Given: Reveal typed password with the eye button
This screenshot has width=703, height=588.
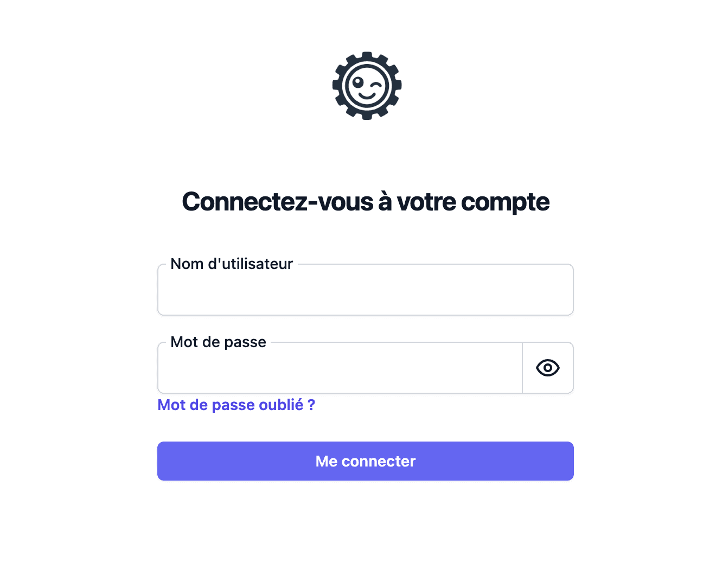Looking at the screenshot, I should point(548,368).
